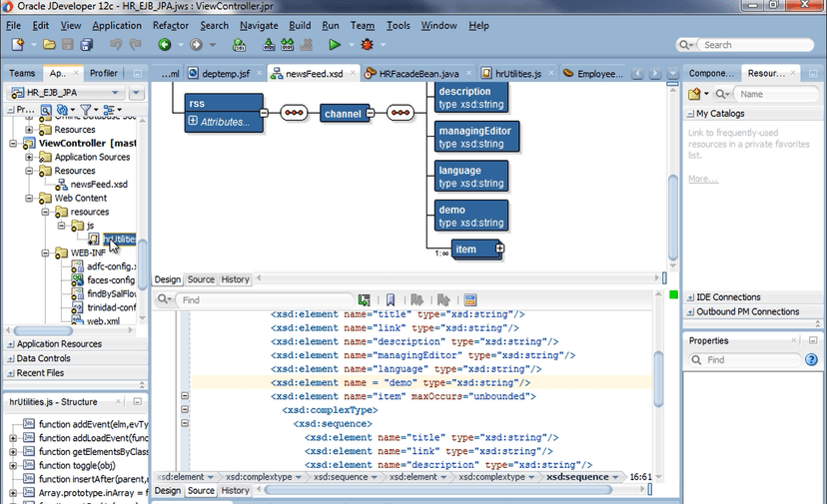Screen dimensions: 827x504
Task: Click the Save All toolbar icon
Action: tap(87, 45)
